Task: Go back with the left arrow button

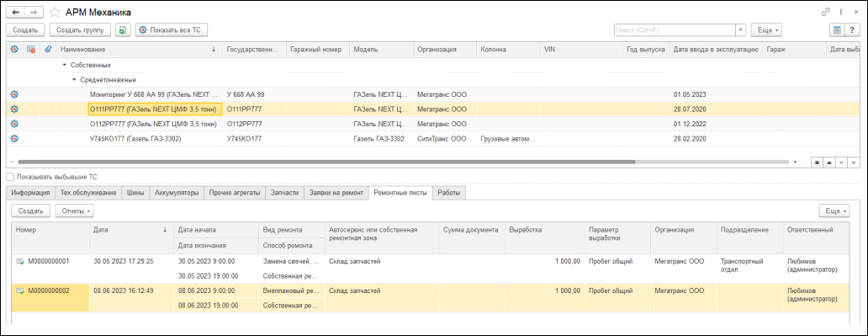Action: (15, 12)
